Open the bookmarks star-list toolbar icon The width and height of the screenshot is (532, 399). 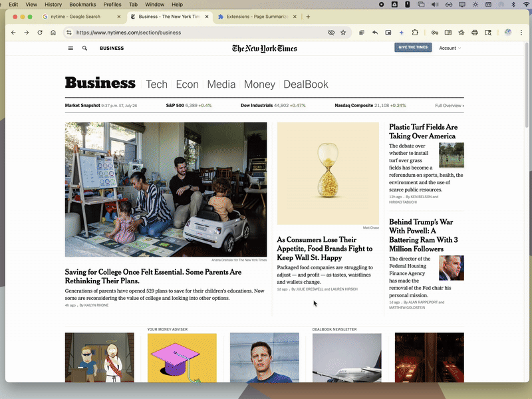click(x=462, y=33)
